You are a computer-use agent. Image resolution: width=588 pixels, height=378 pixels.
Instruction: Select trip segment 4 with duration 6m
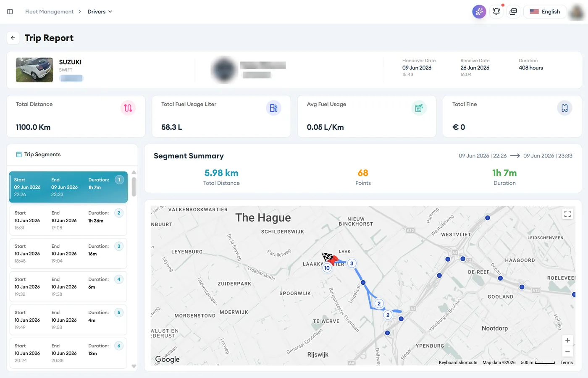68,287
